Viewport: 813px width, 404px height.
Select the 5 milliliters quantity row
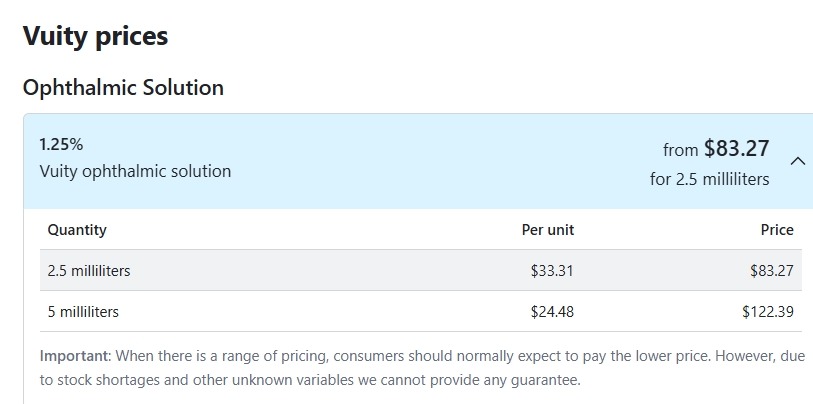tap(420, 311)
